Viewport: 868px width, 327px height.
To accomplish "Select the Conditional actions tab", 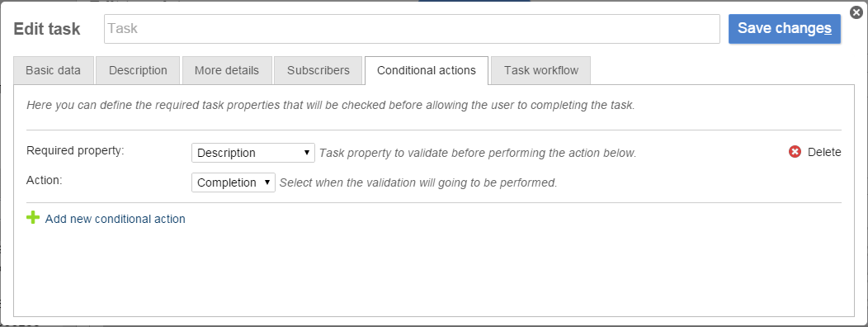I will click(x=427, y=70).
